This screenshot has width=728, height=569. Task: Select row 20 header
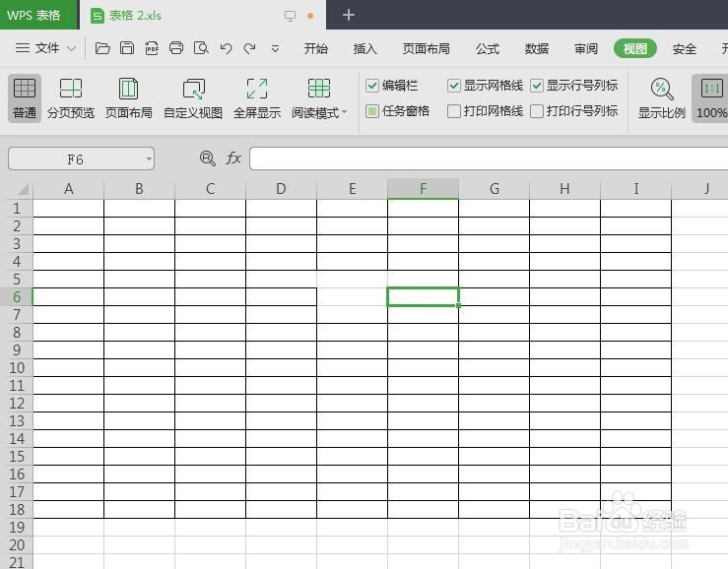click(x=16, y=544)
